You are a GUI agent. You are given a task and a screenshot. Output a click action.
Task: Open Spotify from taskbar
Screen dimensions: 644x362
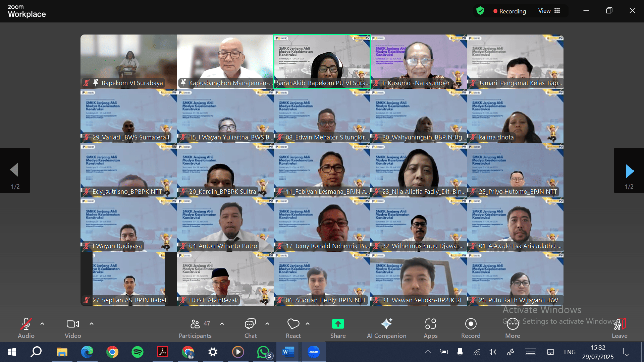tap(138, 352)
